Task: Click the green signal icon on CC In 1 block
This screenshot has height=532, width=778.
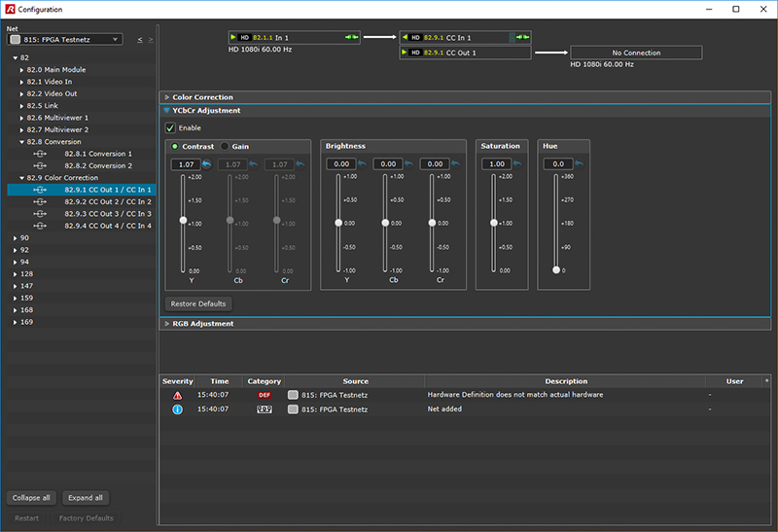Action: pyautogui.click(x=522, y=37)
